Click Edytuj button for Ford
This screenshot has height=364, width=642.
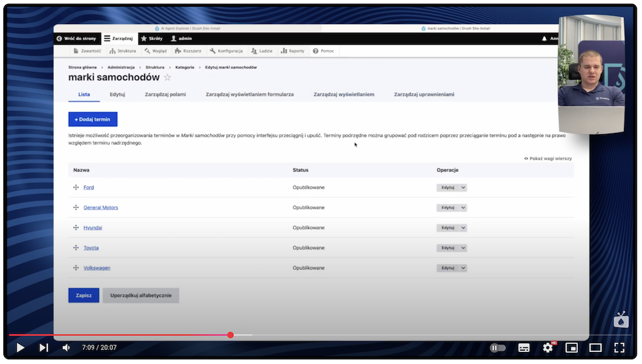coord(448,187)
